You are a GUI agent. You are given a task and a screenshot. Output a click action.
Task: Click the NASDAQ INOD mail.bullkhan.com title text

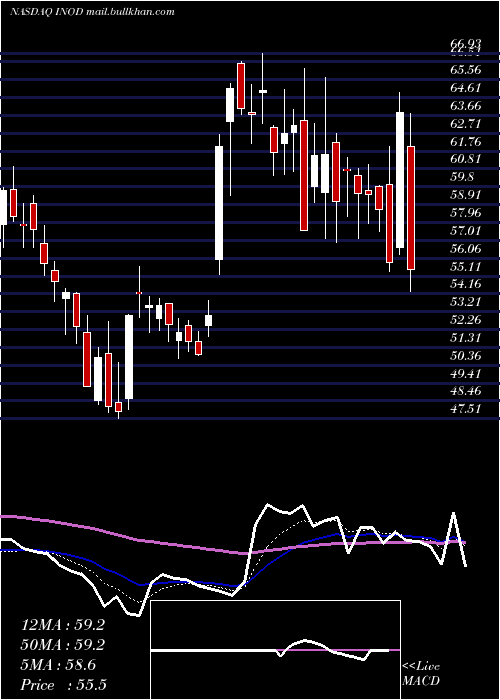click(92, 12)
